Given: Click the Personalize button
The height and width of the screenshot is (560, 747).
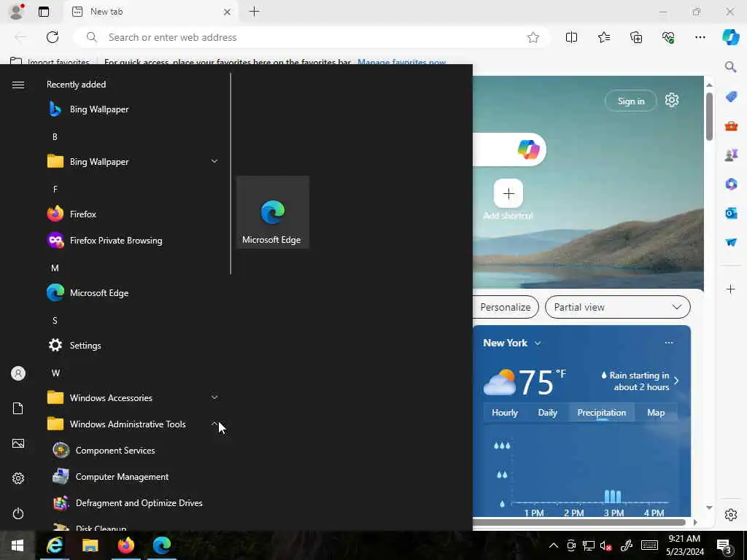Looking at the screenshot, I should pos(505,307).
